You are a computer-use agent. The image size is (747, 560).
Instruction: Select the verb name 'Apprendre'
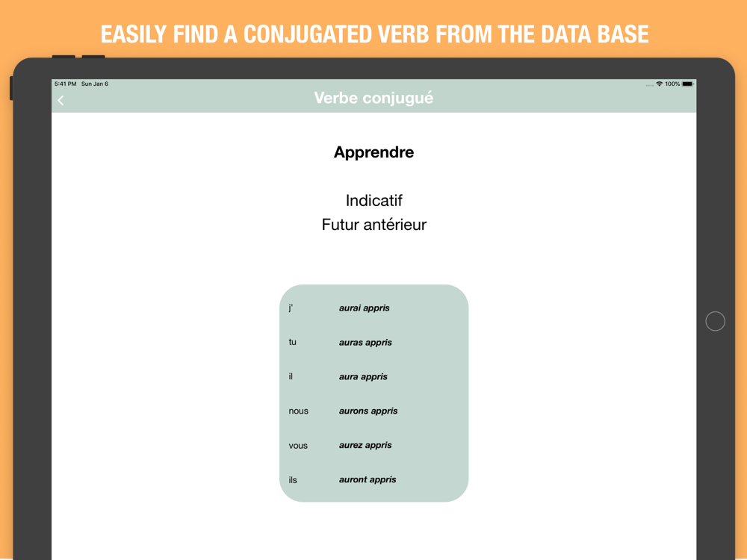pos(373,152)
